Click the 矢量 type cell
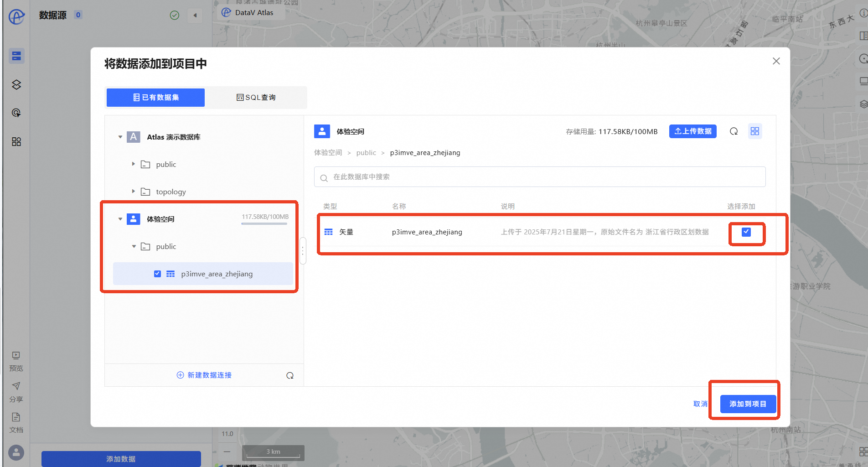Image resolution: width=868 pixels, height=467 pixels. pyautogui.click(x=346, y=232)
